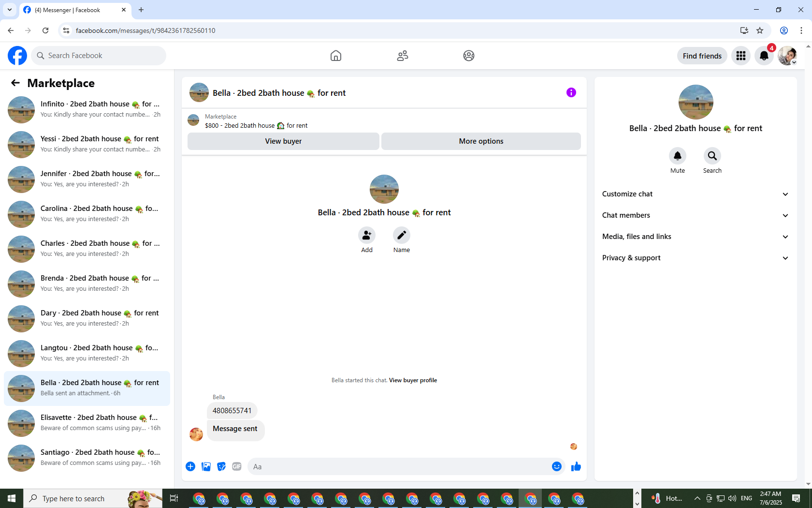Open the Yessi conversation
Image resolution: width=812 pixels, height=508 pixels.
coord(87,144)
